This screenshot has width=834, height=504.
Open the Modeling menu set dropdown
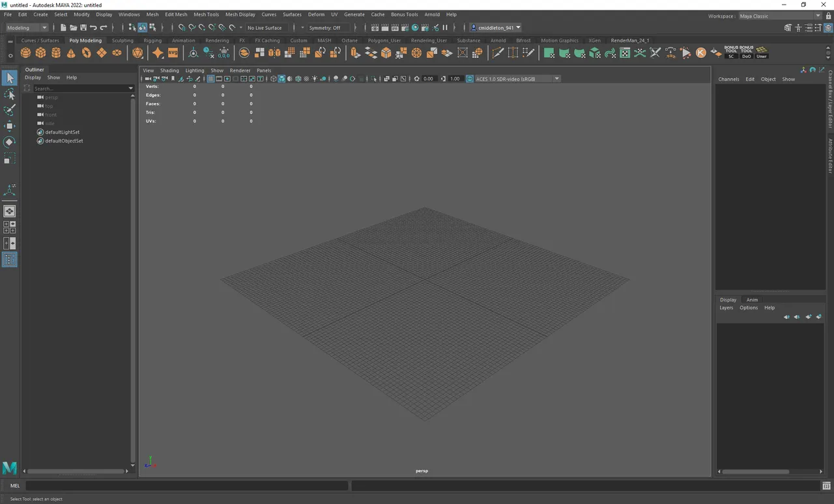pyautogui.click(x=27, y=27)
